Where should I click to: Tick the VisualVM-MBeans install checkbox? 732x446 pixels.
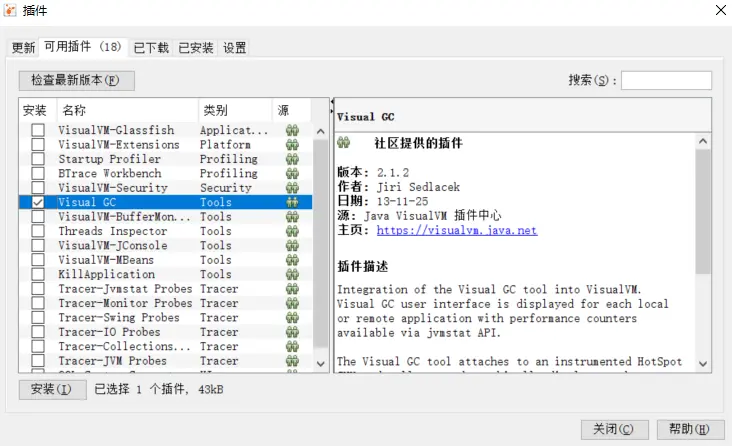coord(38,260)
